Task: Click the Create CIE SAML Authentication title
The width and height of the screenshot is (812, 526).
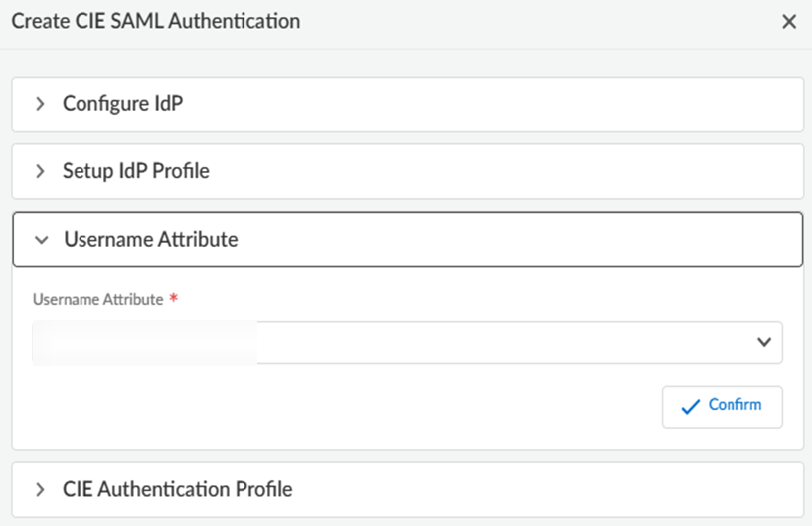Action: 155,21
